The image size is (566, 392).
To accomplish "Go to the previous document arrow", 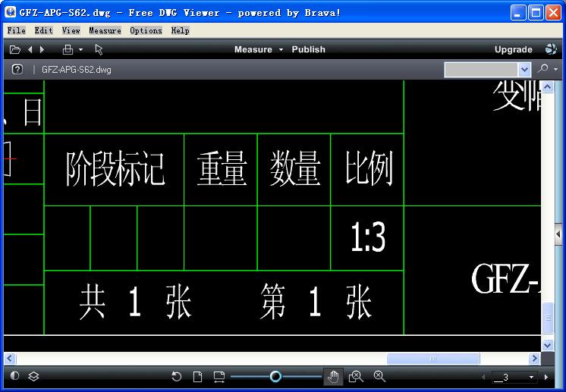I will 30,49.
